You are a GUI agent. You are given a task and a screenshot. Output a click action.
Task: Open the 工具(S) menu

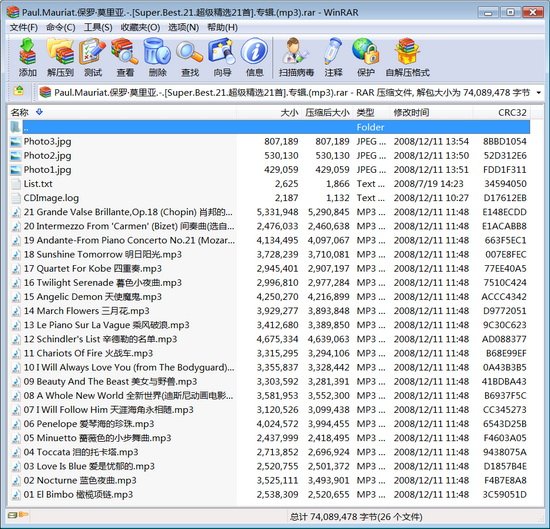(x=98, y=27)
